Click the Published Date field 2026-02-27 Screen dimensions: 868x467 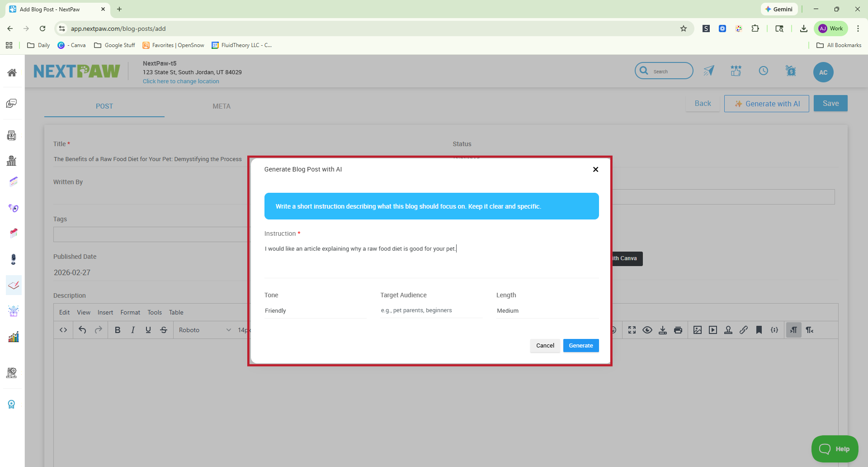(x=151, y=272)
